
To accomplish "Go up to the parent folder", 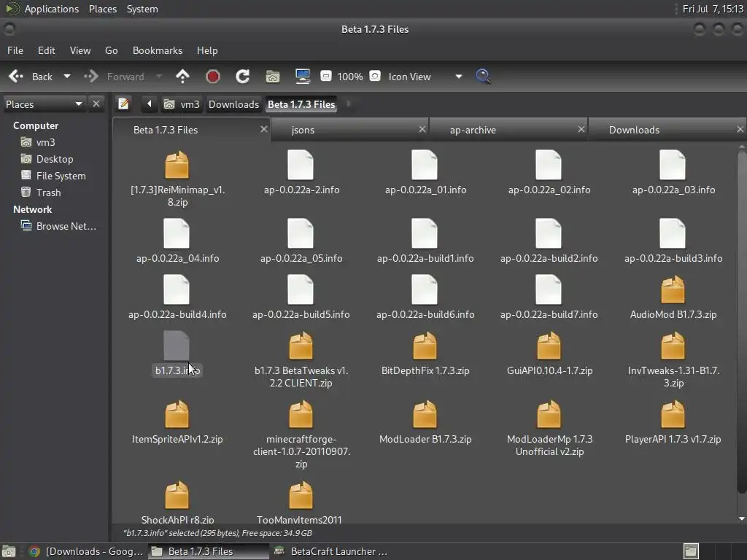I will [182, 76].
